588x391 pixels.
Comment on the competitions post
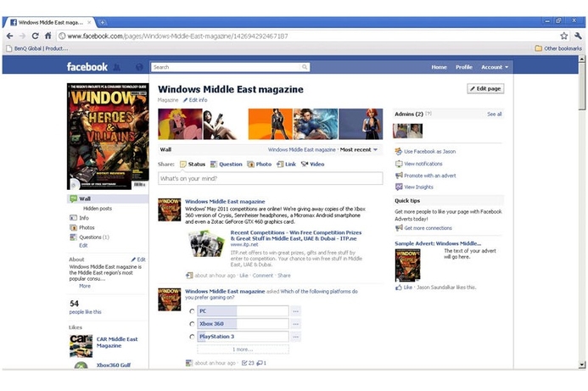262,276
